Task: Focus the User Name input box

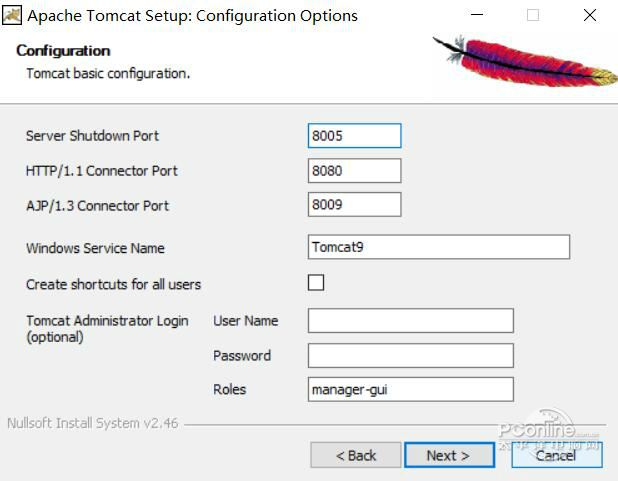Action: (410, 321)
